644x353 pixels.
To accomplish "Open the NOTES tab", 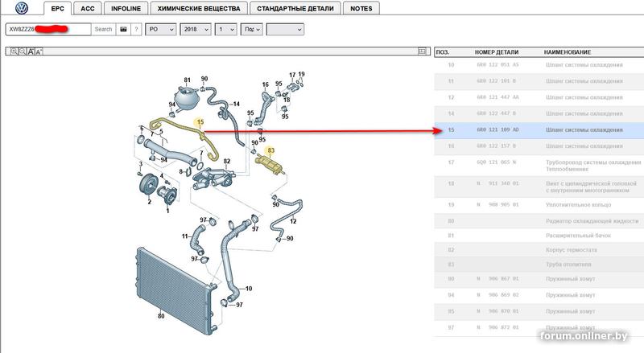I will click(x=361, y=8).
